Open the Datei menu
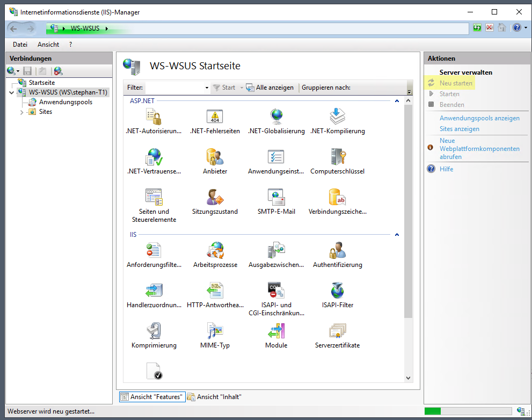 (x=20, y=45)
